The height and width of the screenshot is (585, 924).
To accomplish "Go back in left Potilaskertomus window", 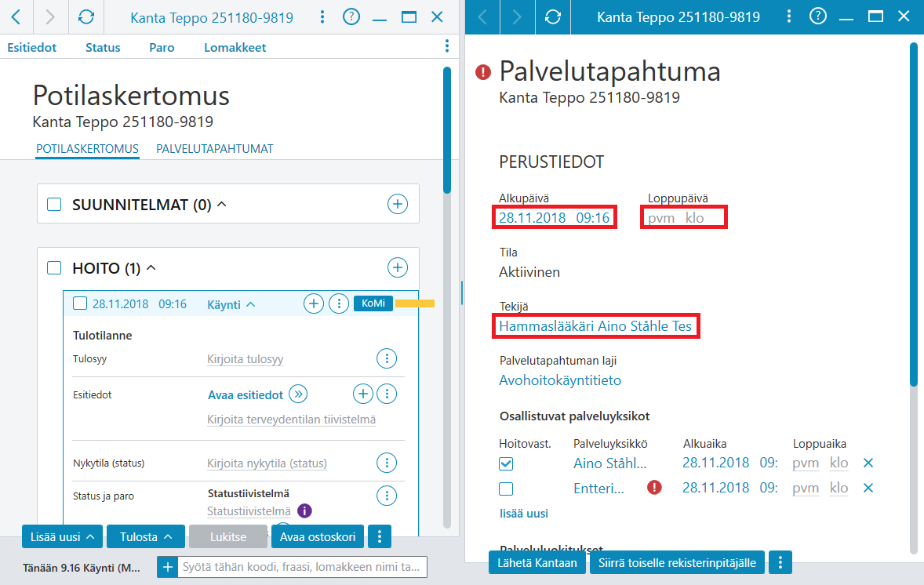I will pyautogui.click(x=16, y=17).
